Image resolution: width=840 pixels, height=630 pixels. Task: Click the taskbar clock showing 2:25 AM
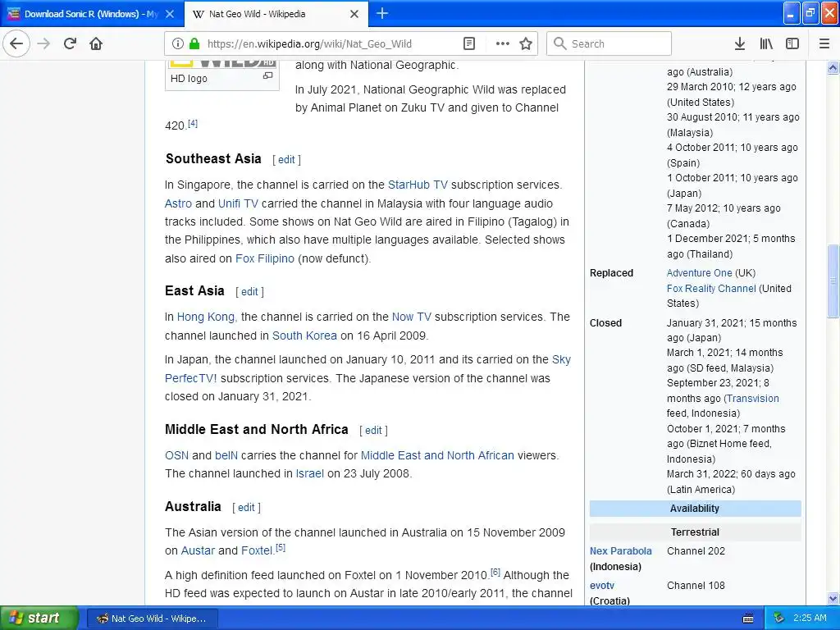point(810,619)
